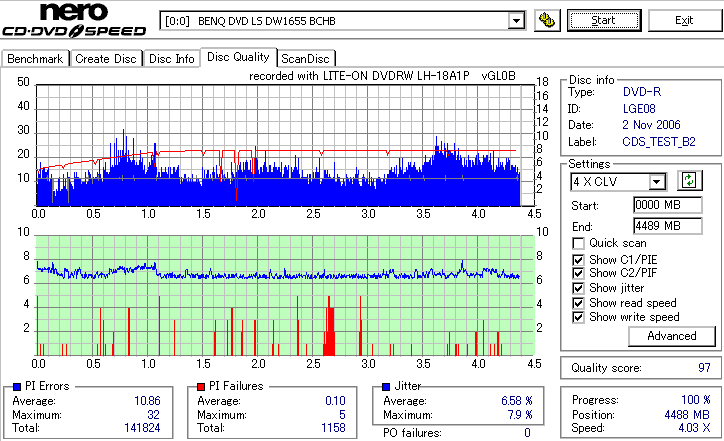Click the disc ID value LGE08

[639, 109]
